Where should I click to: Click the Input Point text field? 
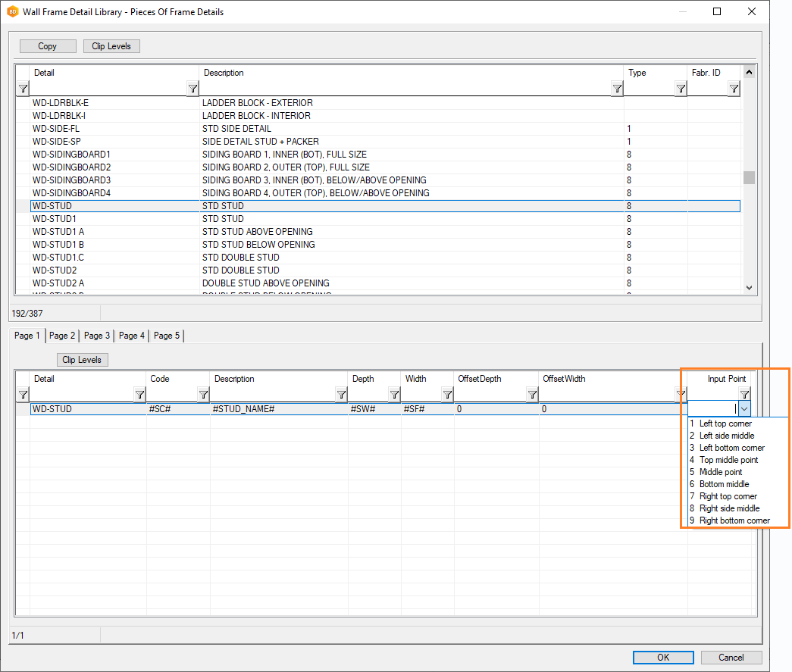click(711, 409)
